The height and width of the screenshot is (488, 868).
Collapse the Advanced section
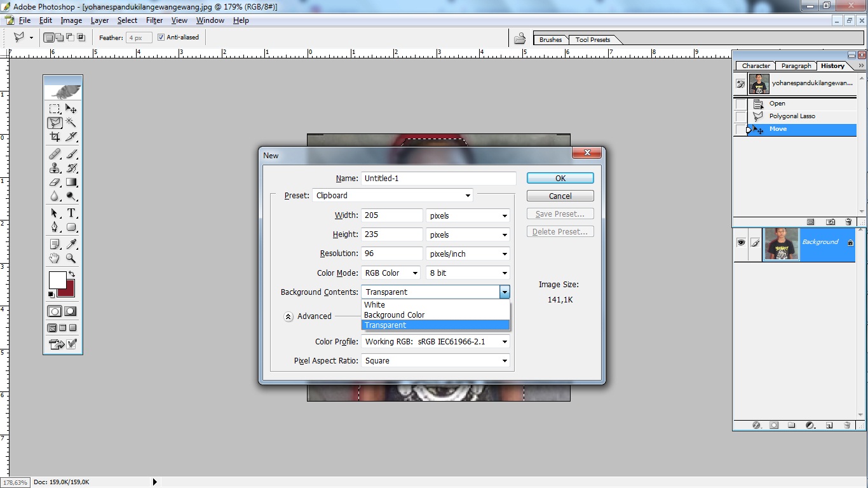pyautogui.click(x=288, y=316)
